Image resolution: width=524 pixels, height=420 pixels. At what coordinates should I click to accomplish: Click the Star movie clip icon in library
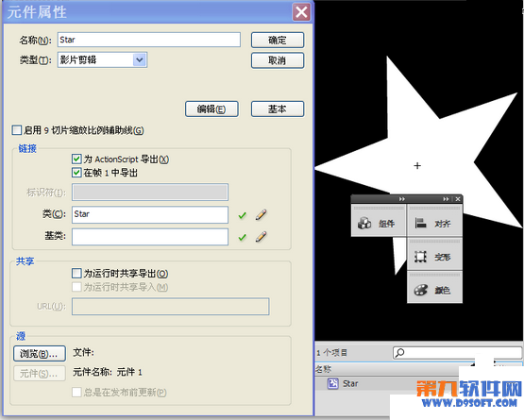point(333,383)
